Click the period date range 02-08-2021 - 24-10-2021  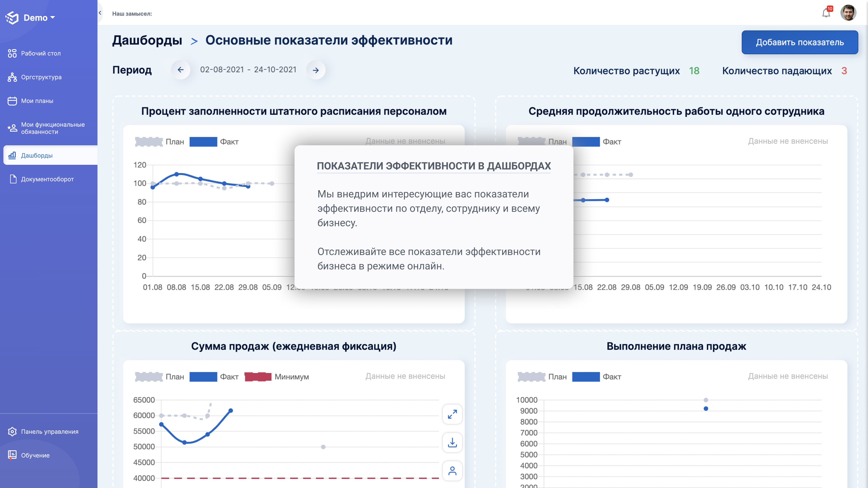coord(248,69)
